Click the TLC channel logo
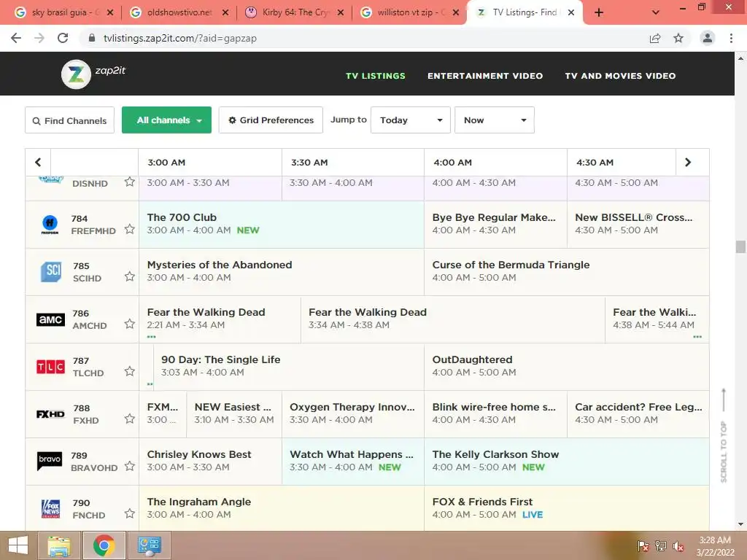The width and height of the screenshot is (747, 560). click(50, 367)
